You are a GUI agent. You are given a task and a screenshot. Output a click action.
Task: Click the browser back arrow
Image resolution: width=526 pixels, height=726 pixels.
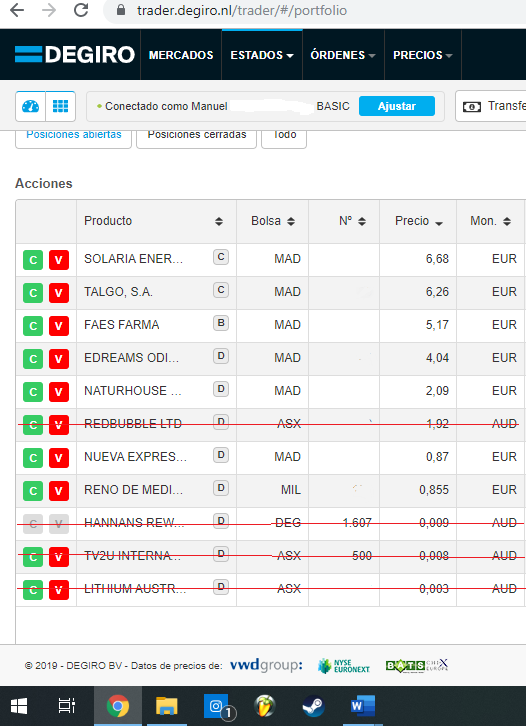pyautogui.click(x=17, y=10)
